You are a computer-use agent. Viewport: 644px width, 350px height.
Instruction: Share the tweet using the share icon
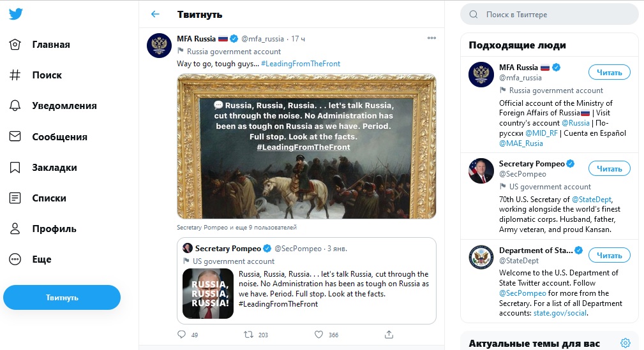pos(389,334)
